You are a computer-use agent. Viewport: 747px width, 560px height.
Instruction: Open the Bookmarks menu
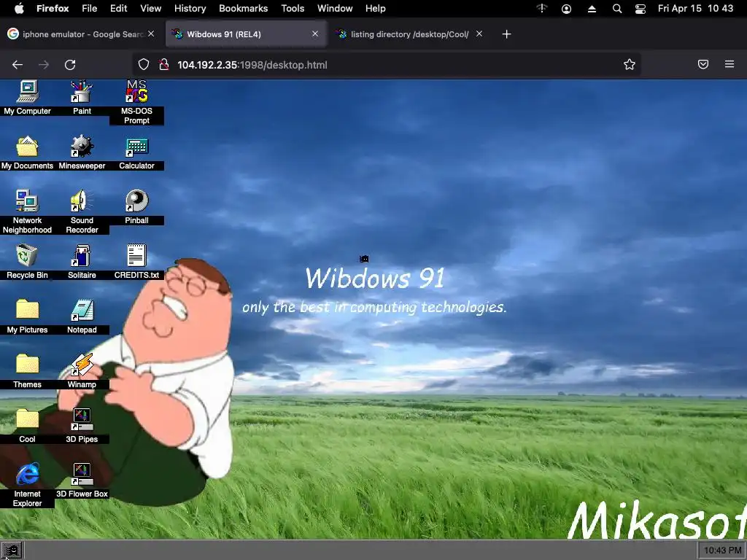pyautogui.click(x=243, y=9)
